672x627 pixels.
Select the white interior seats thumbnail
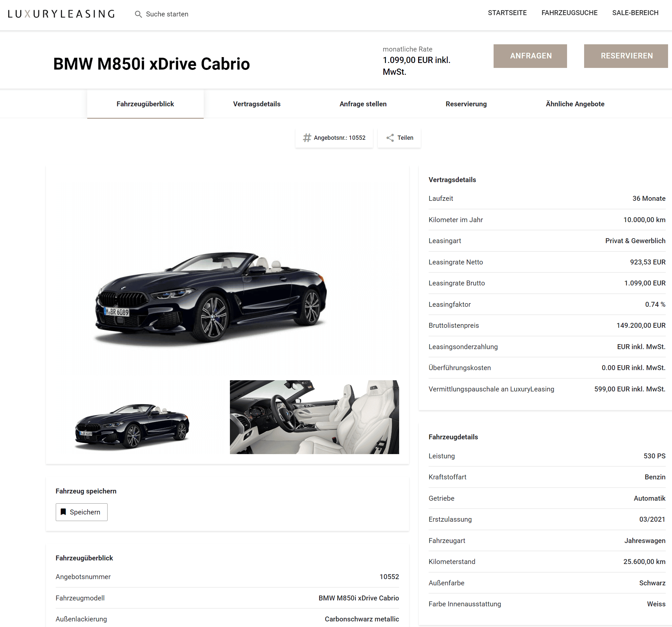315,417
